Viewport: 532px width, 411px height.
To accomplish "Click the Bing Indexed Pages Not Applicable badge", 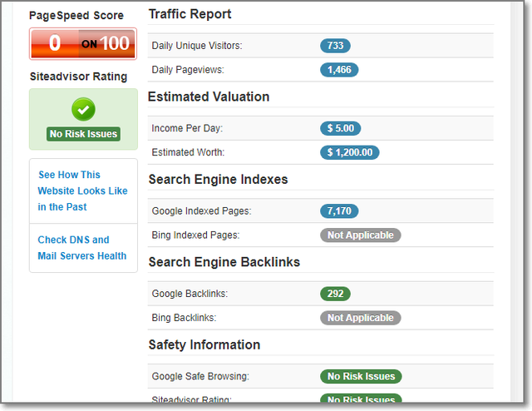I will [x=360, y=235].
